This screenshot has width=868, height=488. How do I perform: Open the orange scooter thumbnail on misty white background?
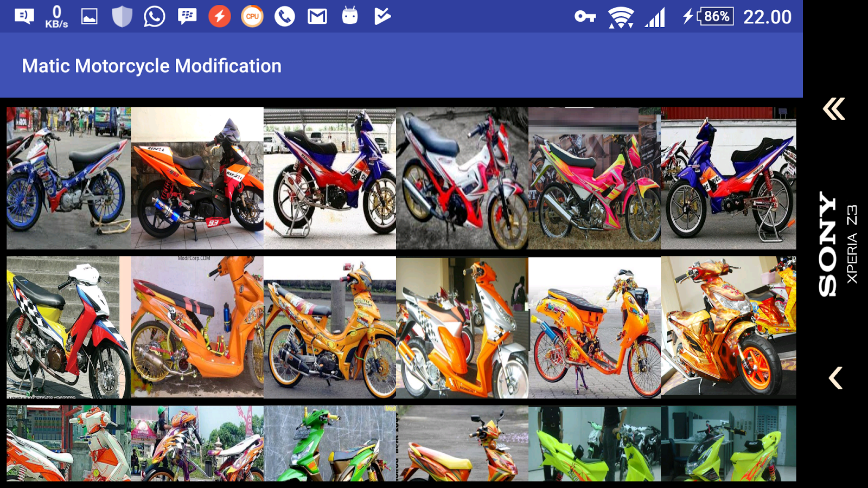point(595,328)
